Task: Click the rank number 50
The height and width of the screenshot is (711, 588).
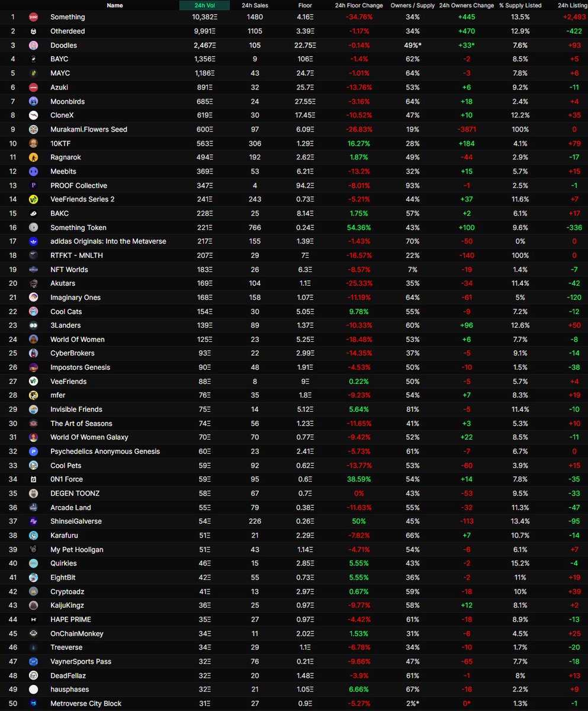Action: pyautogui.click(x=13, y=704)
